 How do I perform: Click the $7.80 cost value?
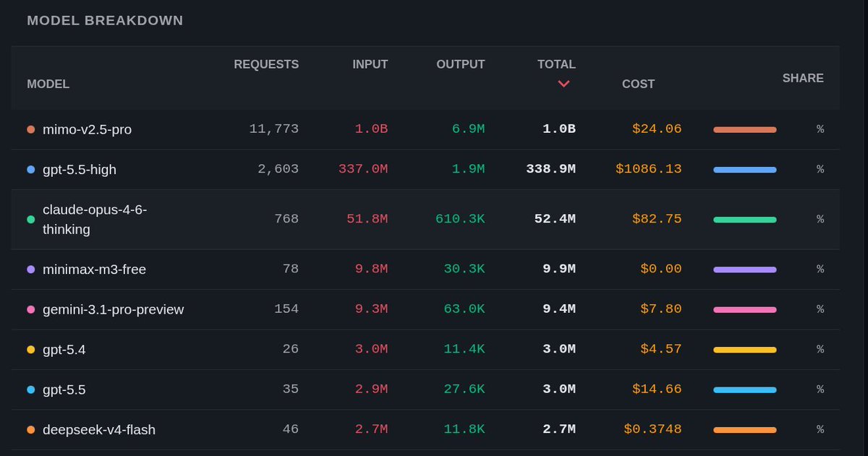[661, 309]
